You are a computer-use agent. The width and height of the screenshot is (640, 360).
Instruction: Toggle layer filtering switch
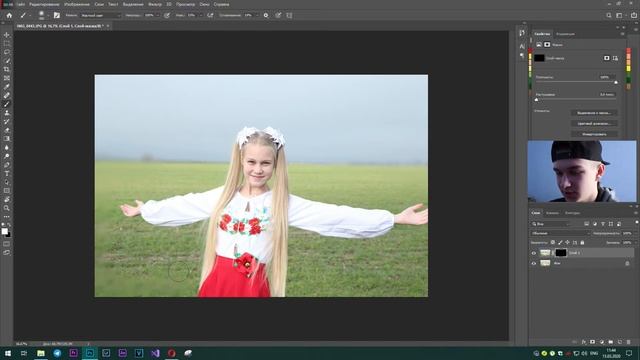(x=637, y=222)
